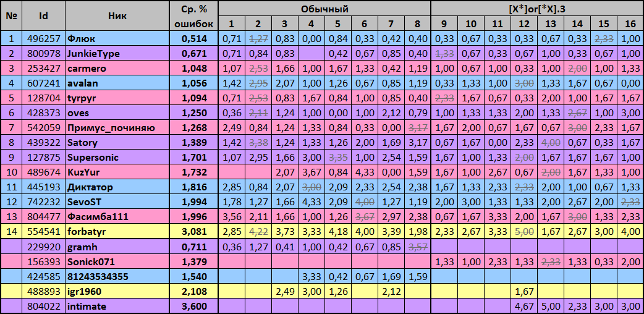Click average error value 1,048
This screenshot has height=314, width=644.
(x=194, y=69)
